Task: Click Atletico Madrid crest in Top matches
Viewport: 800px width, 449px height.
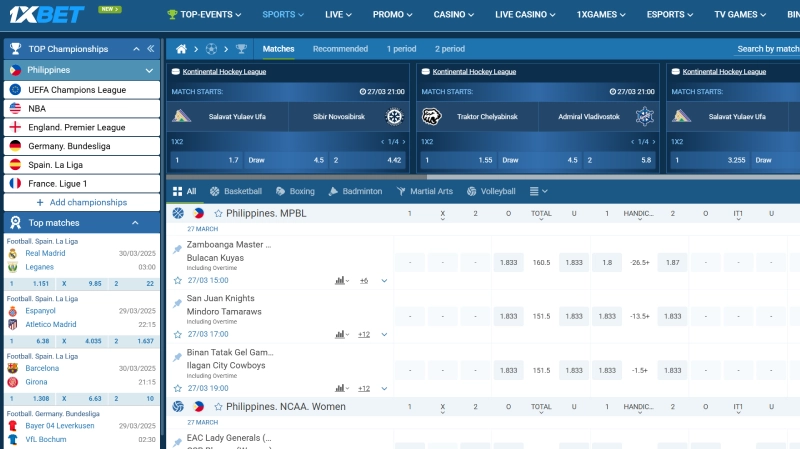Action: pos(13,325)
